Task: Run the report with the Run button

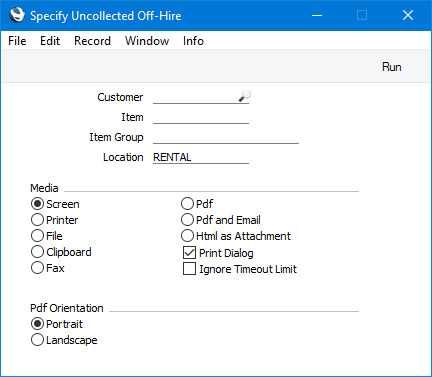Action: [x=391, y=67]
